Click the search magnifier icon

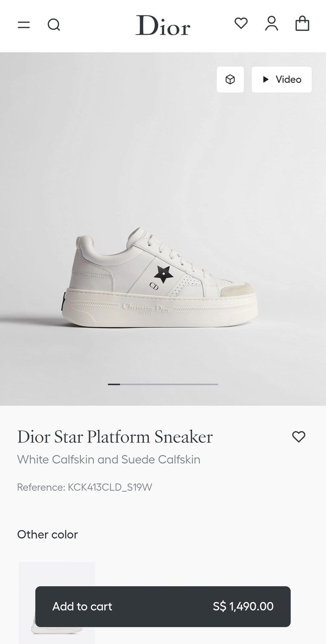[54, 25]
